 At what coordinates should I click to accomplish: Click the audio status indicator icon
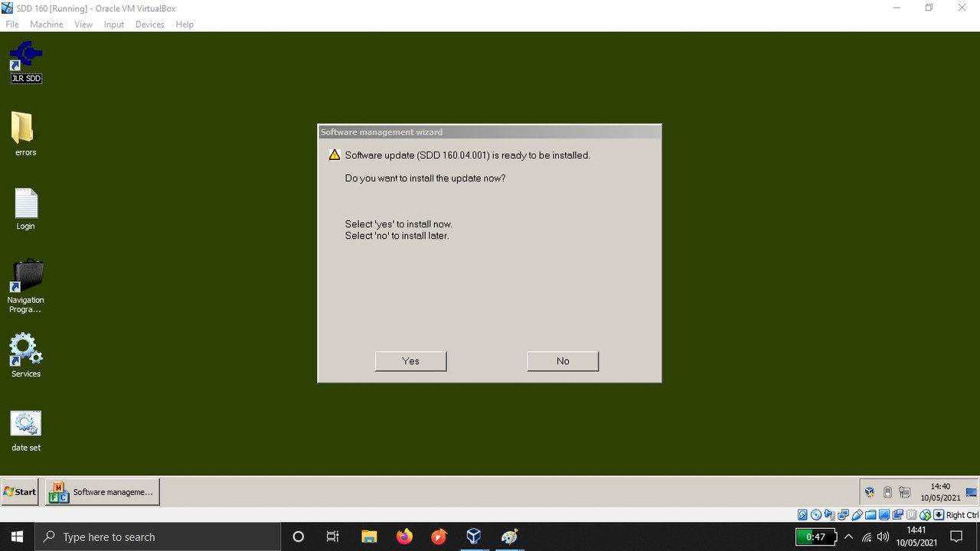[x=829, y=515]
